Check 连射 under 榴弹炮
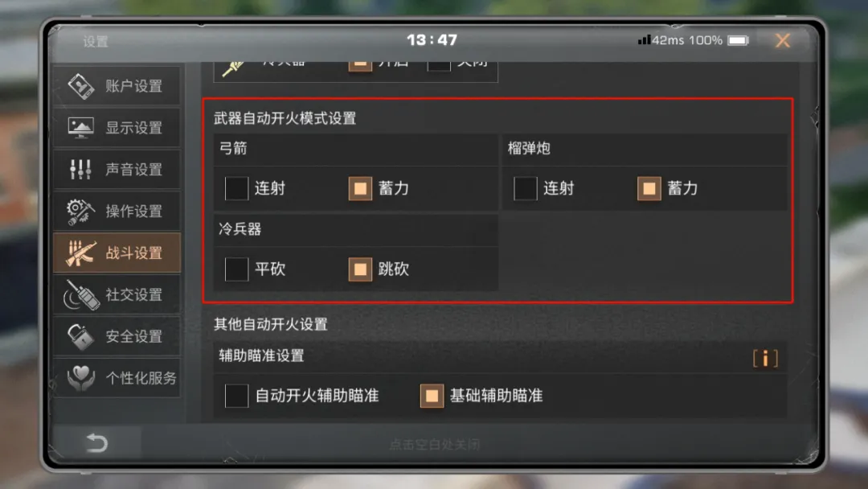This screenshot has width=868, height=489. point(526,188)
